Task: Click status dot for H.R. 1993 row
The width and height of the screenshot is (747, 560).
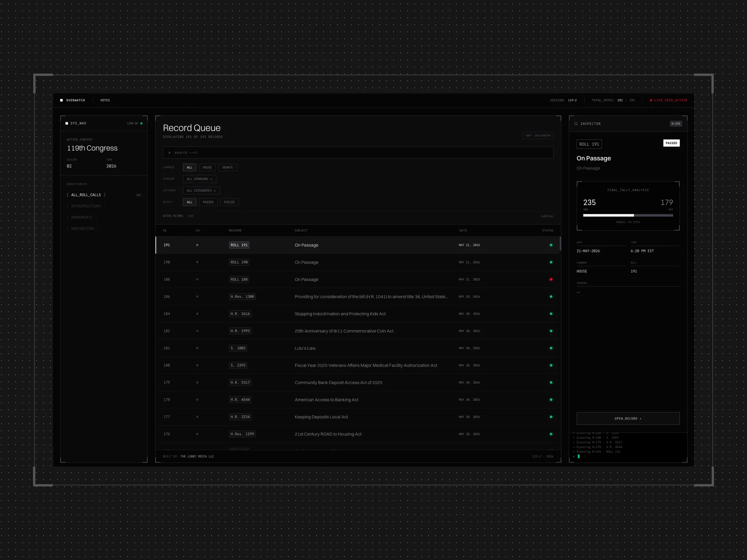Action: coord(551,331)
